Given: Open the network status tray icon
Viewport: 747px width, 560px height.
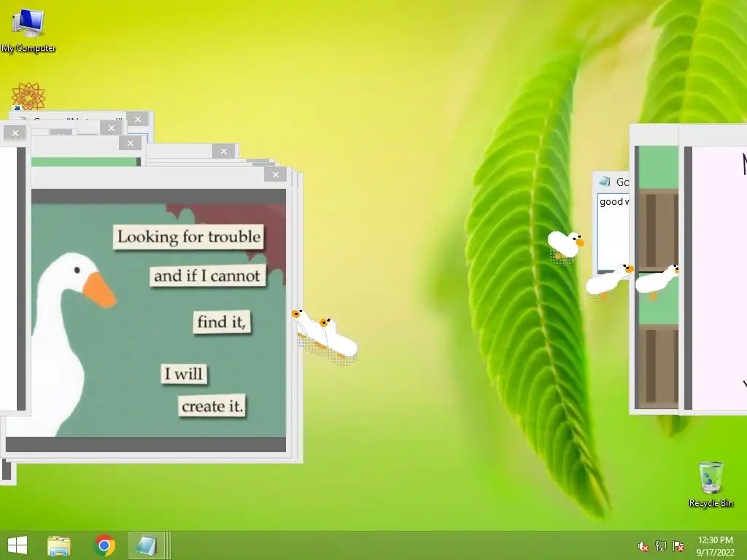Looking at the screenshot, I should 661,546.
